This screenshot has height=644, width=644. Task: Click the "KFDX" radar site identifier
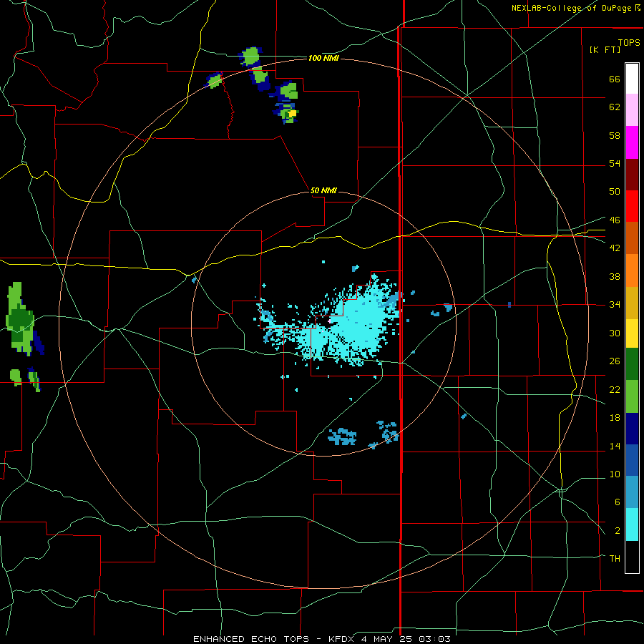click(x=341, y=639)
